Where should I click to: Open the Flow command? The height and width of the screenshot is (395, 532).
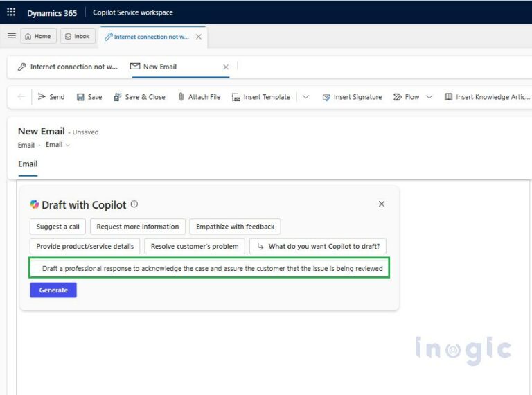406,97
